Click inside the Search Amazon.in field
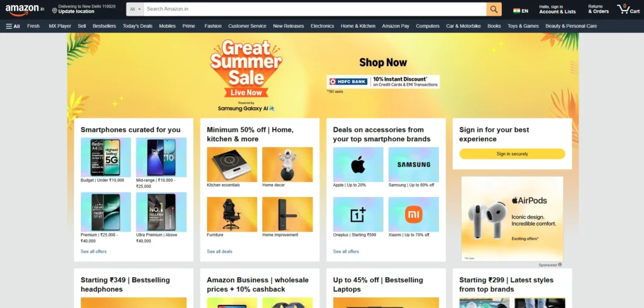Viewport: 644px width, 308px height. (x=315, y=9)
